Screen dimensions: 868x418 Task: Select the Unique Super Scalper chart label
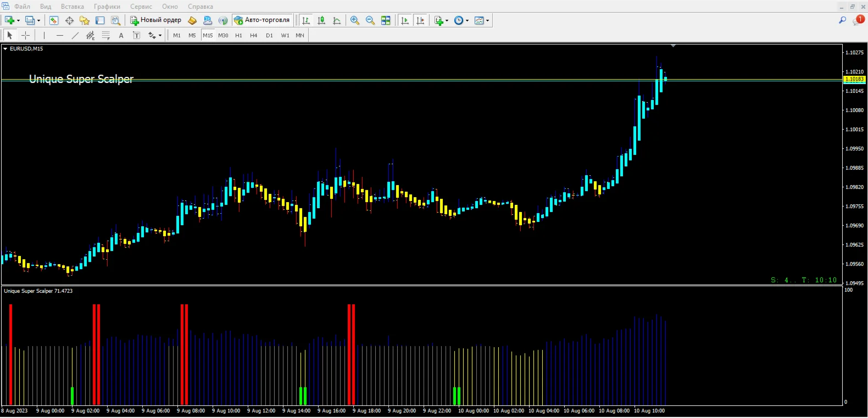[81, 79]
